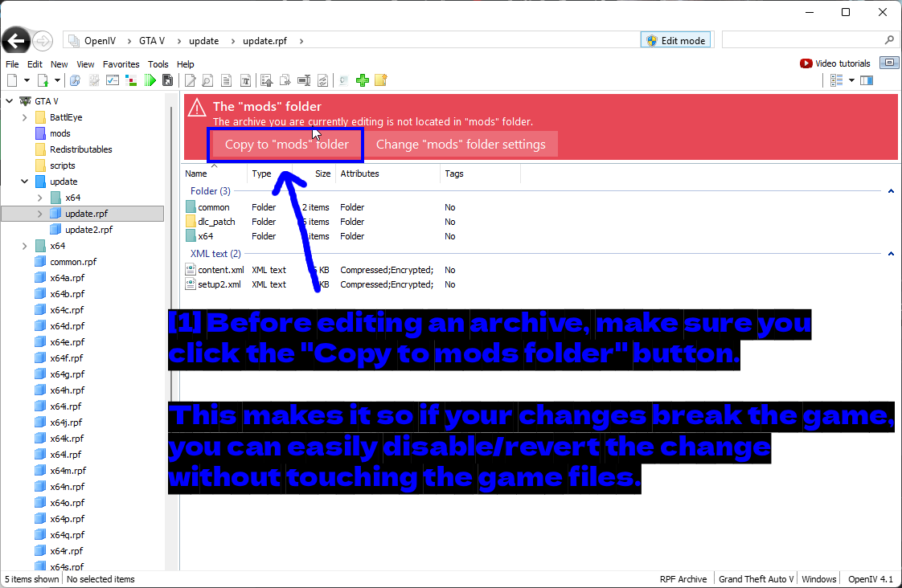Click the green plus add toolbar icon
The width and height of the screenshot is (902, 588).
pos(363,80)
